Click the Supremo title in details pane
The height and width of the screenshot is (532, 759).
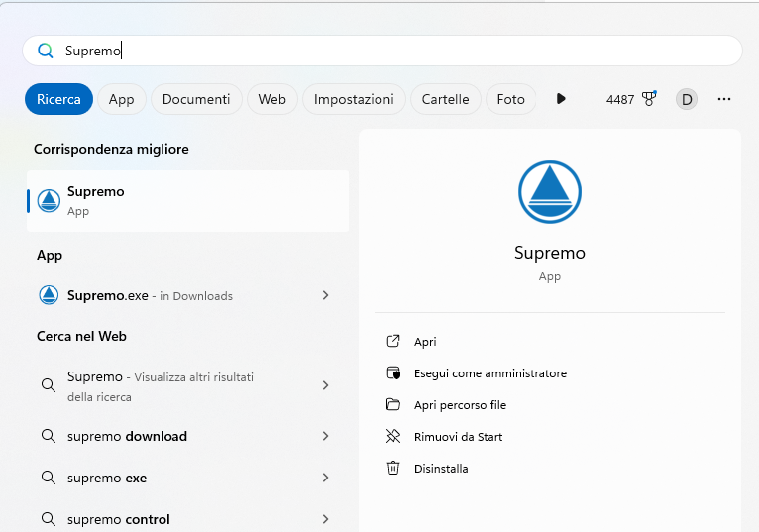(x=550, y=253)
